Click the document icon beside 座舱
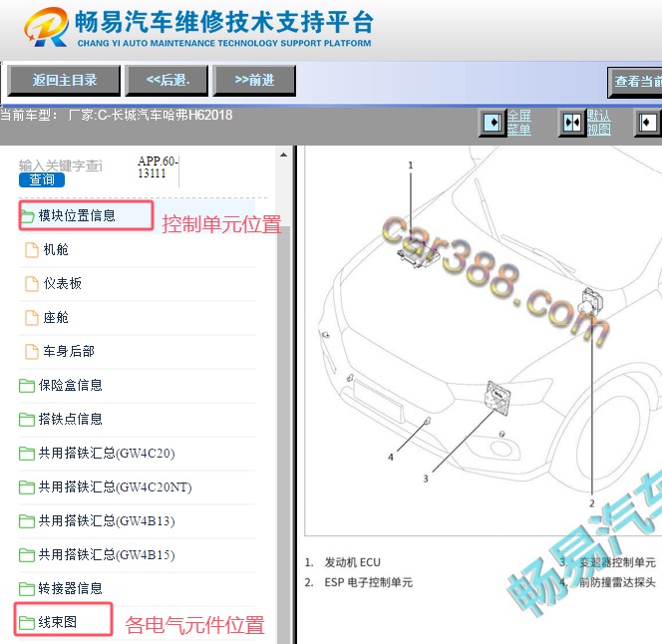662x644 pixels. click(x=32, y=318)
